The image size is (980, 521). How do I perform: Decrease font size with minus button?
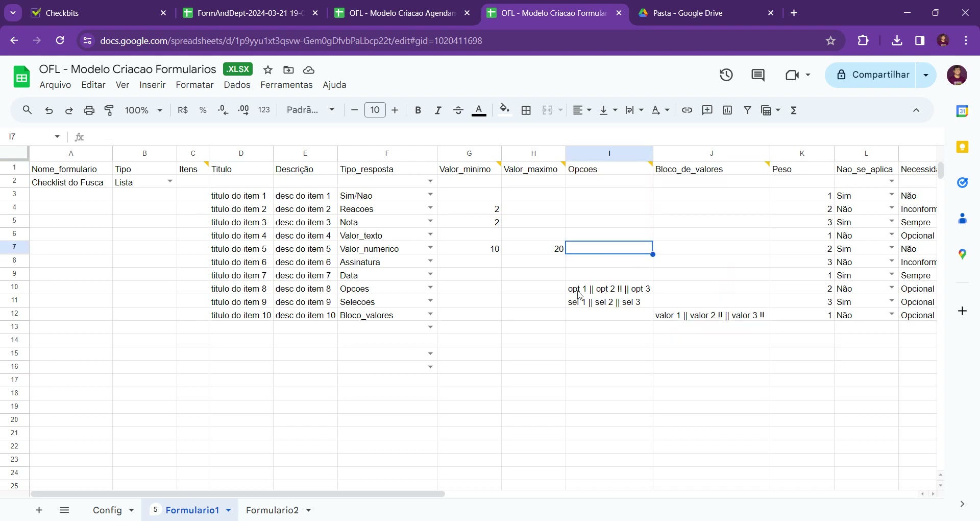click(354, 110)
